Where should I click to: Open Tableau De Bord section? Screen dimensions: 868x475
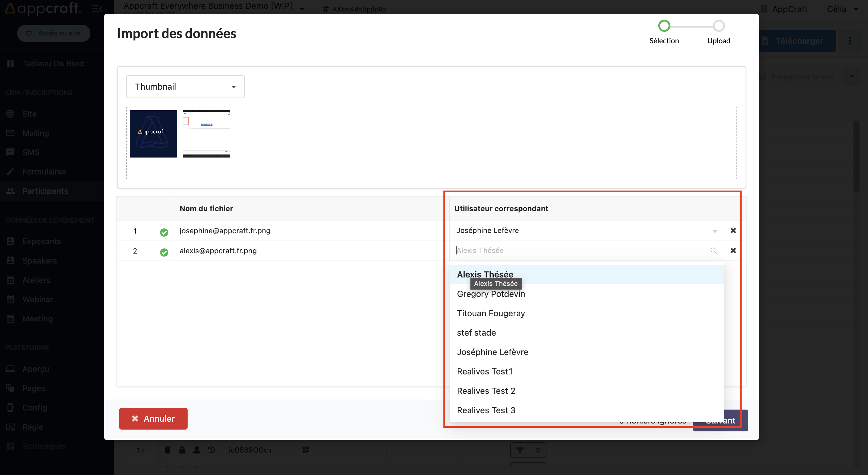point(53,63)
